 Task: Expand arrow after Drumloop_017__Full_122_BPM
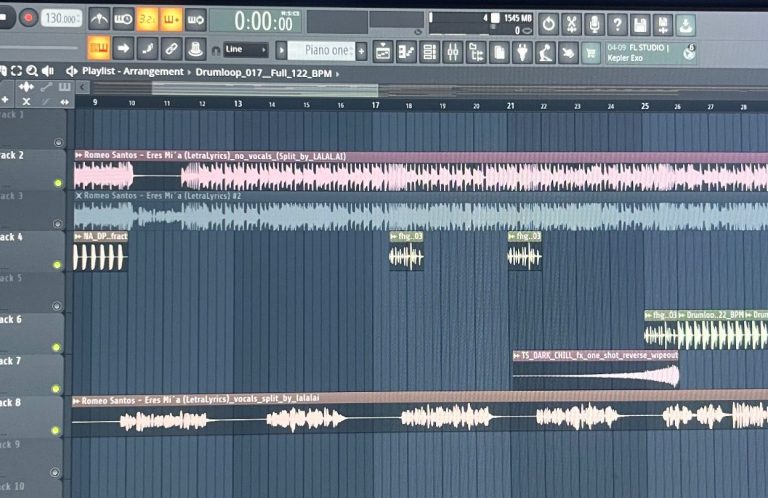point(337,74)
